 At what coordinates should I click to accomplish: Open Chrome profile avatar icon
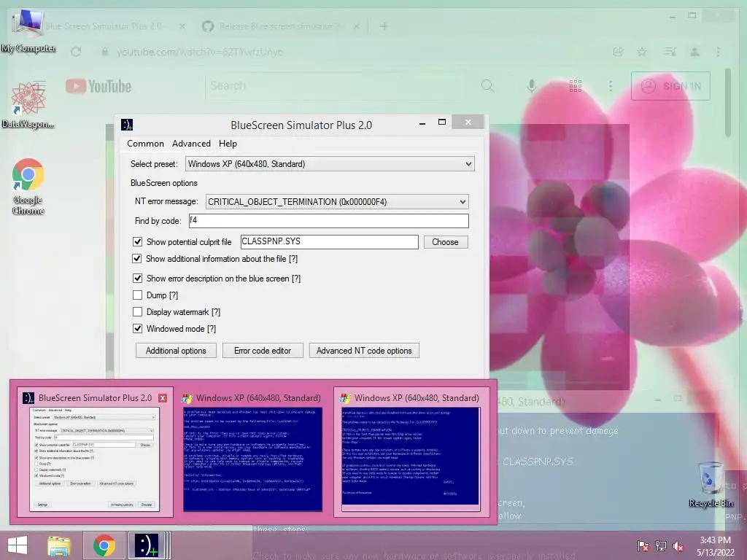[x=695, y=52]
